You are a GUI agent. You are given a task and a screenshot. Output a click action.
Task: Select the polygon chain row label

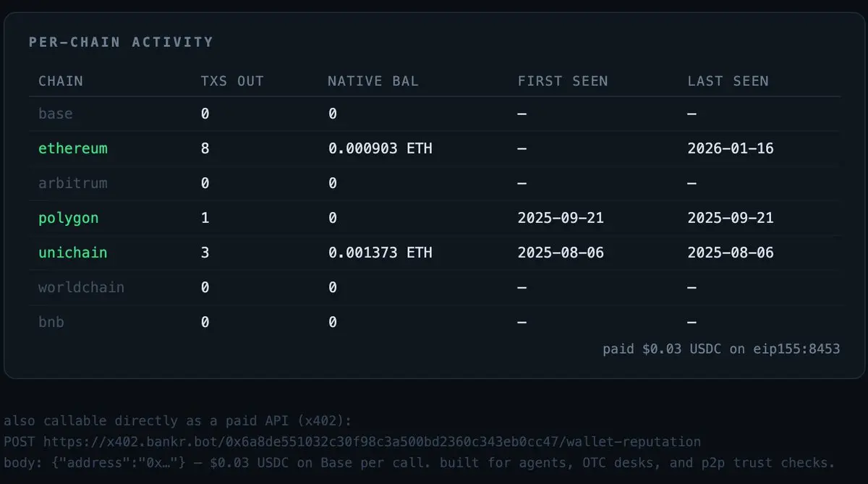(x=69, y=218)
